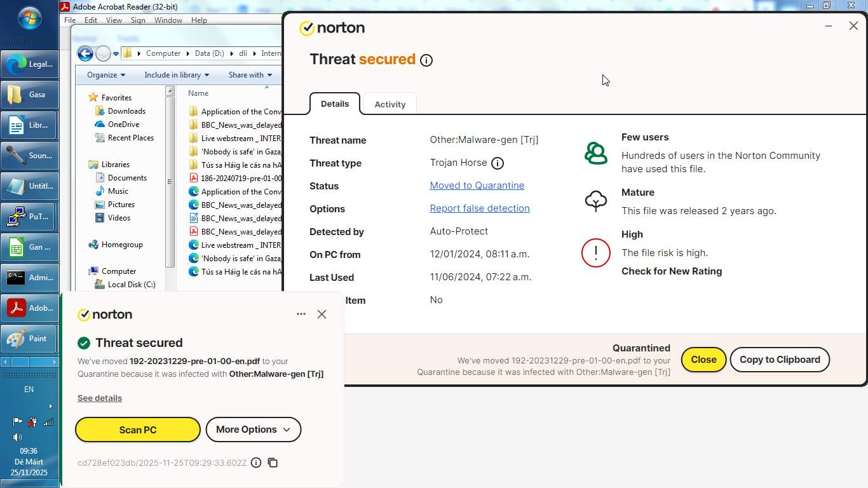Open the See details link in notification
The width and height of the screenshot is (868, 488).
100,398
